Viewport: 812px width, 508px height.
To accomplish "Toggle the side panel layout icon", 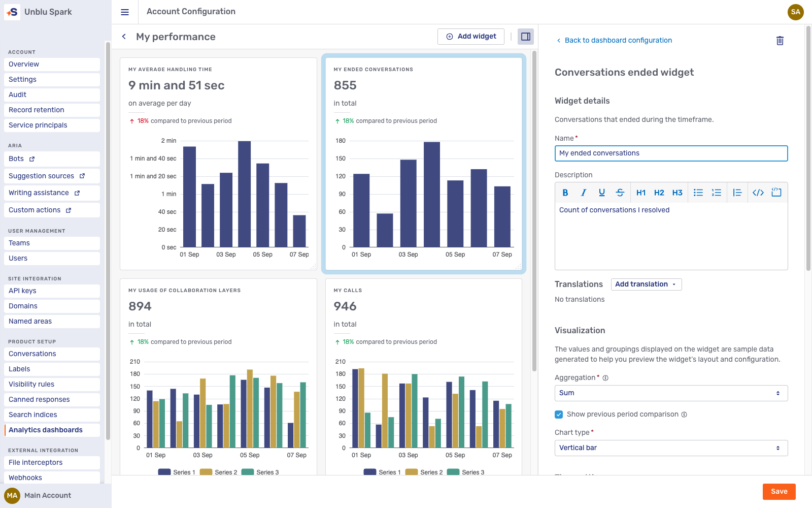I will [x=526, y=37].
